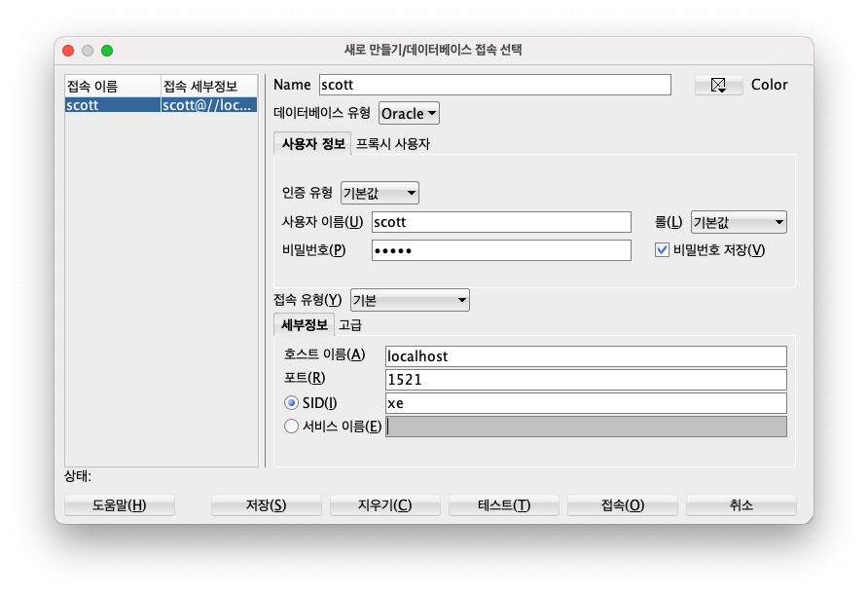Click the Color picker icon button
The height and width of the screenshot is (596, 868).
pos(718,86)
